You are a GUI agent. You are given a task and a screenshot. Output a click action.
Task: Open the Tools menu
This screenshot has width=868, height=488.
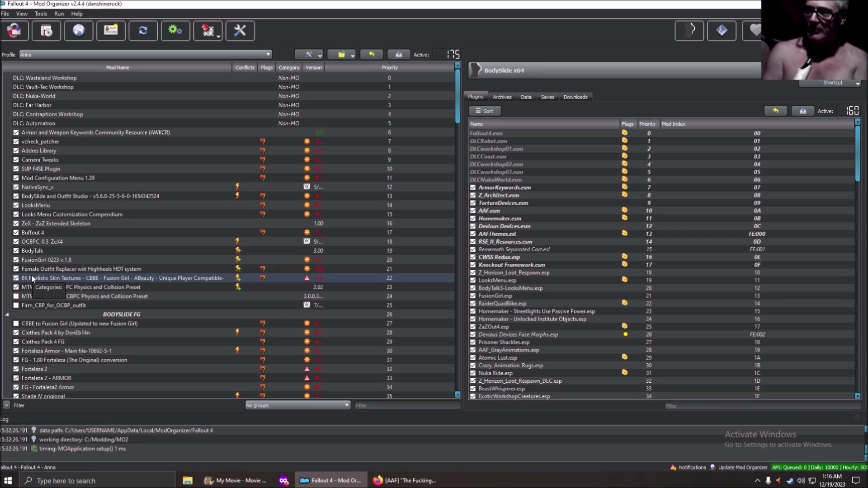pos(41,14)
